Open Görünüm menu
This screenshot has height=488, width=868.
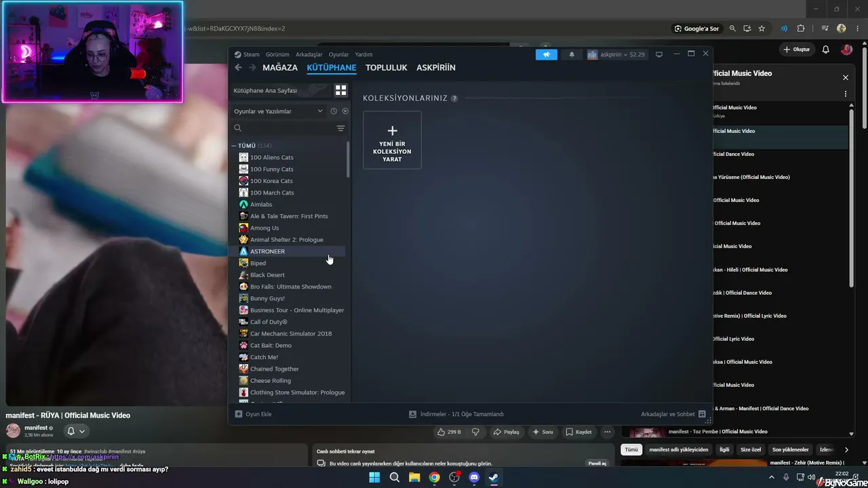(277, 54)
